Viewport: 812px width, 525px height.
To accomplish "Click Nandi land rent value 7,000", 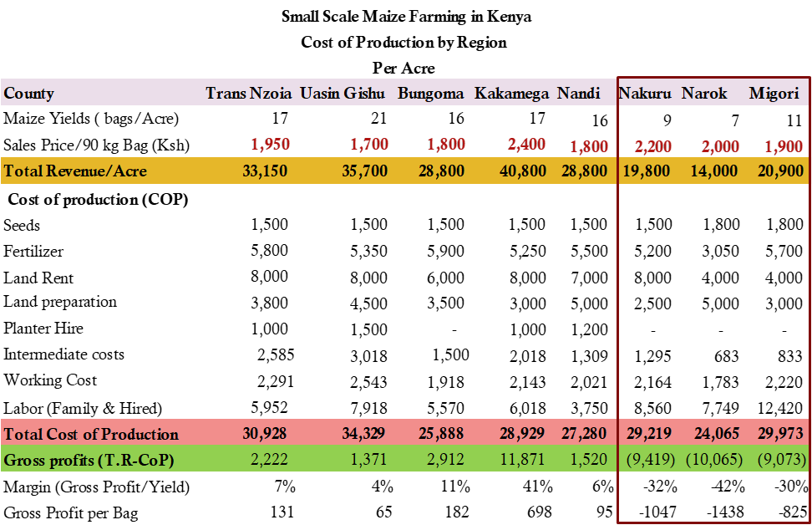I will click(x=589, y=278).
